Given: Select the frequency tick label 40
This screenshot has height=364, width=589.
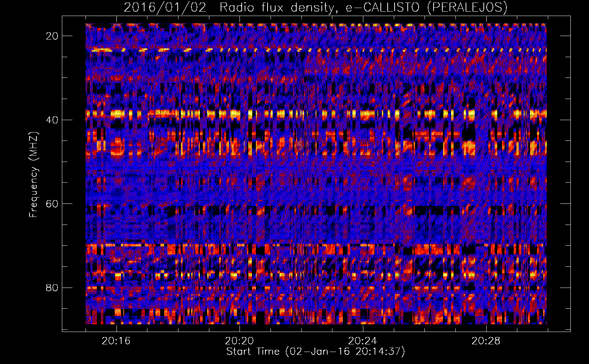Looking at the screenshot, I should click(x=52, y=120).
